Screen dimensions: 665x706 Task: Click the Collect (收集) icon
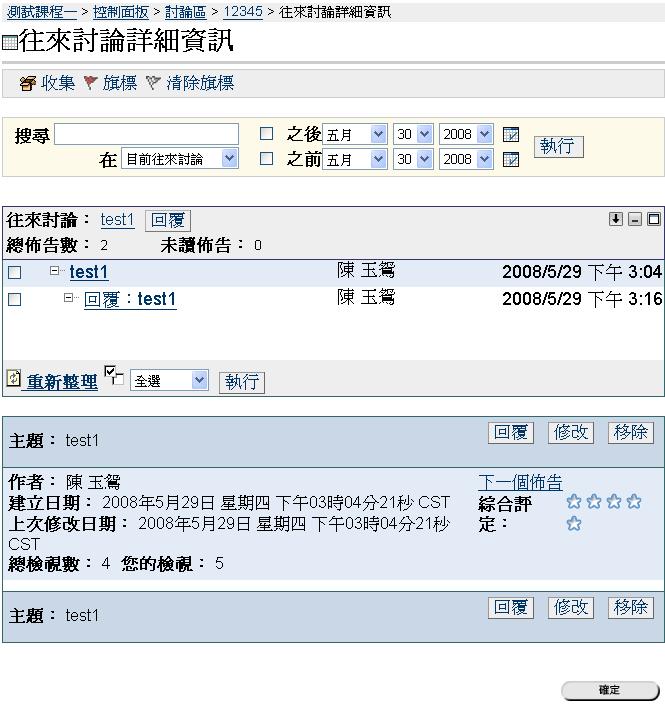coord(27,84)
